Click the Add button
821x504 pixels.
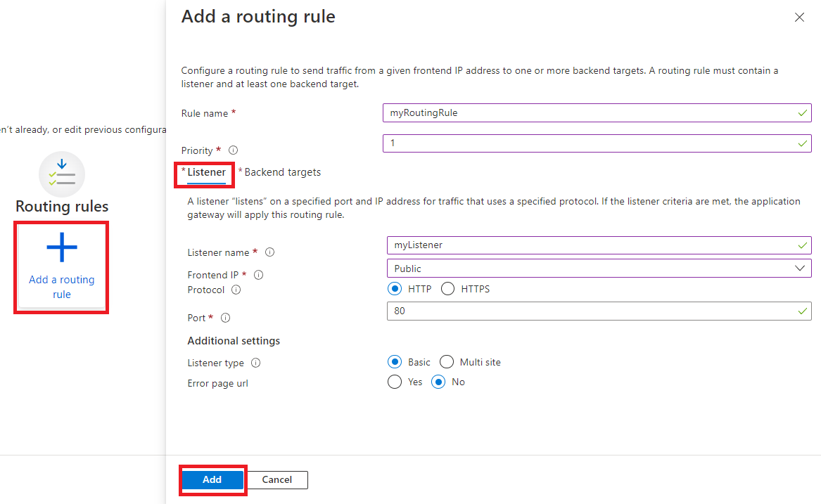(212, 479)
